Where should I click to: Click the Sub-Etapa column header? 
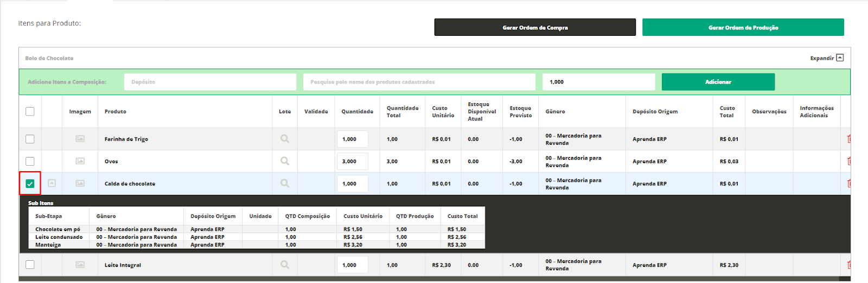click(x=49, y=216)
